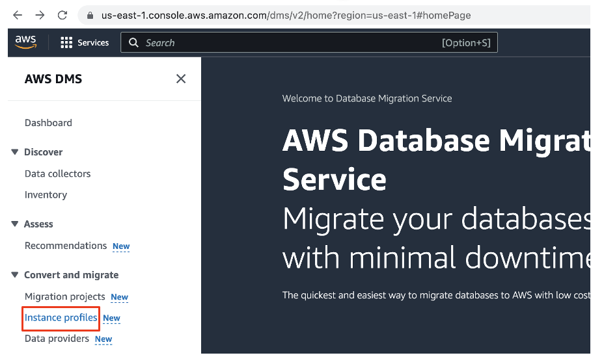Collapse the Assess section
The image size is (604, 364).
tap(15, 224)
